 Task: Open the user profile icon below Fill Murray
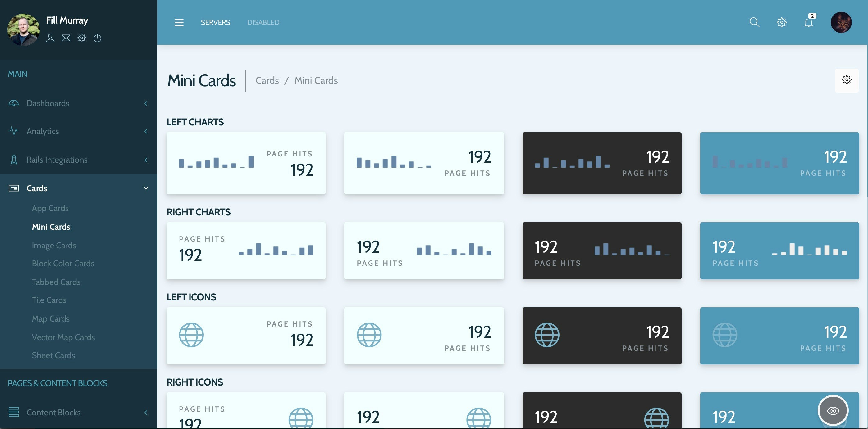point(50,38)
